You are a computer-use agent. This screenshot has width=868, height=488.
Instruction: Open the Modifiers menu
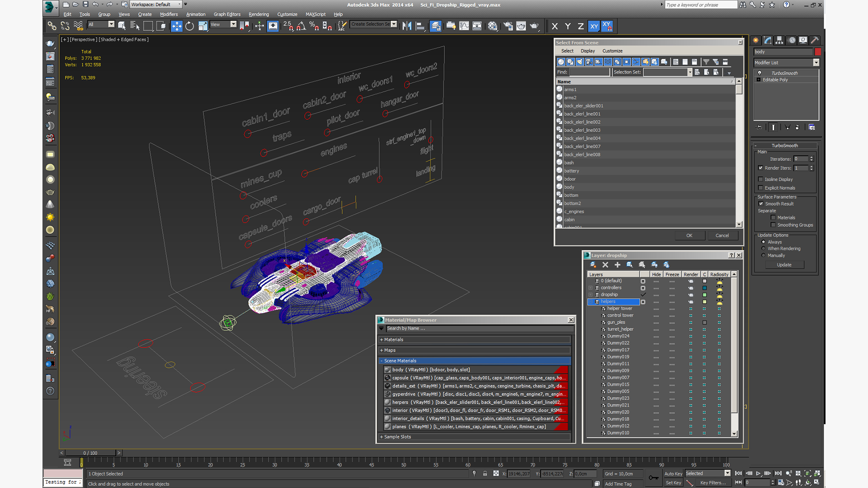pos(169,14)
